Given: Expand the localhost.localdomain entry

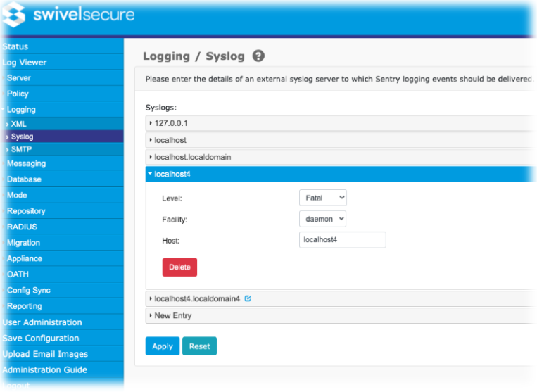Looking at the screenshot, I should (341, 157).
